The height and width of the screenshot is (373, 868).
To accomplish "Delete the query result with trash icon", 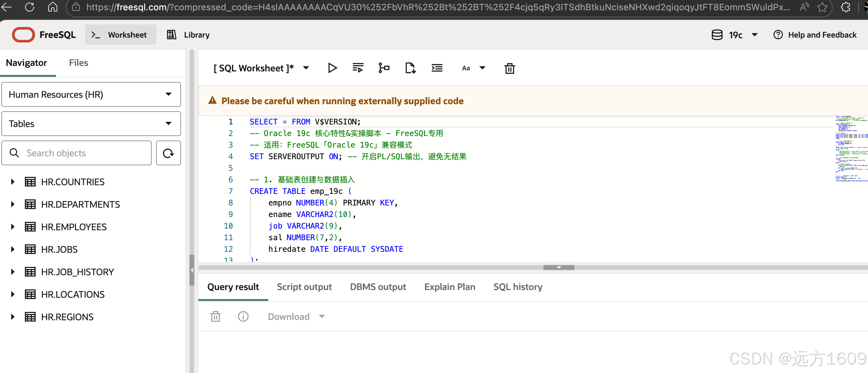I will [216, 316].
